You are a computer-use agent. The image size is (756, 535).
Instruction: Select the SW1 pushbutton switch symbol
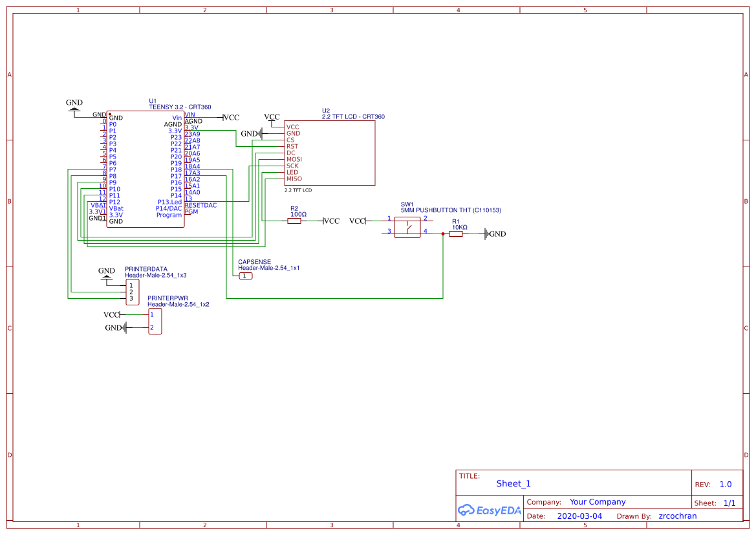407,228
